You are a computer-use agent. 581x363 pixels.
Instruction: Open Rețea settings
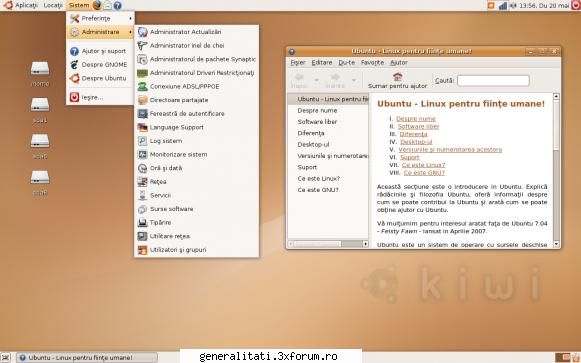196,182
